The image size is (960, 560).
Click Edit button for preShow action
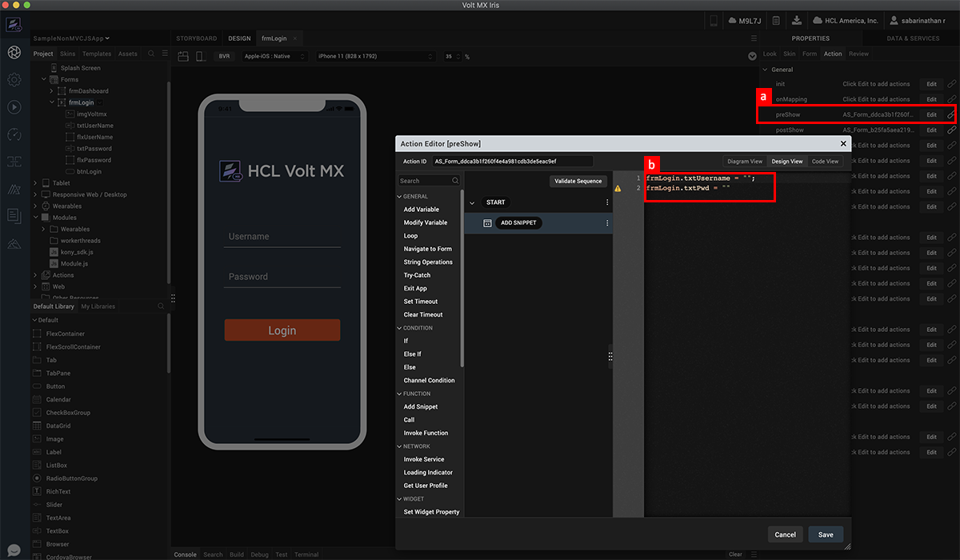[931, 114]
